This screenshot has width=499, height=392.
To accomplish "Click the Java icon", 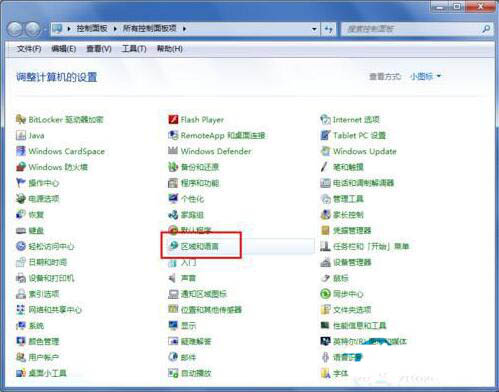I will 21,135.
